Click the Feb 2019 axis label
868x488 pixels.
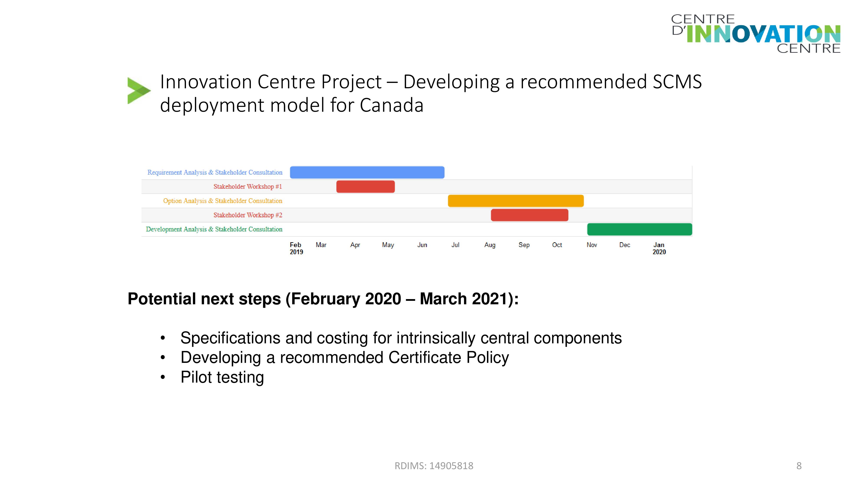tap(296, 248)
